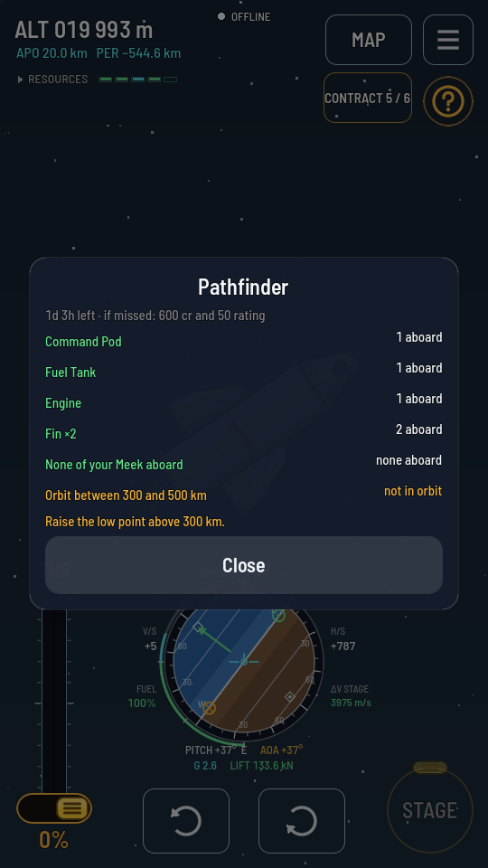Click the APO 20.0 km readout

click(x=52, y=53)
